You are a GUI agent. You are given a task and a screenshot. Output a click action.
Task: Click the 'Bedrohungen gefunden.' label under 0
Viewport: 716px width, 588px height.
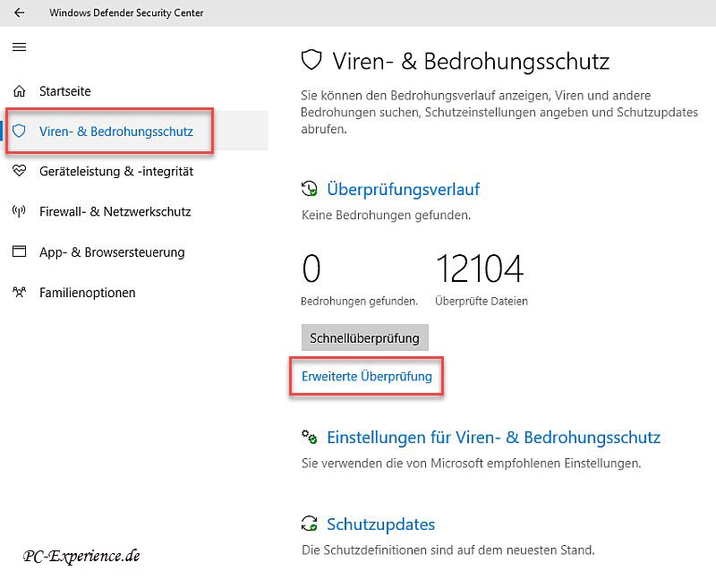click(360, 302)
